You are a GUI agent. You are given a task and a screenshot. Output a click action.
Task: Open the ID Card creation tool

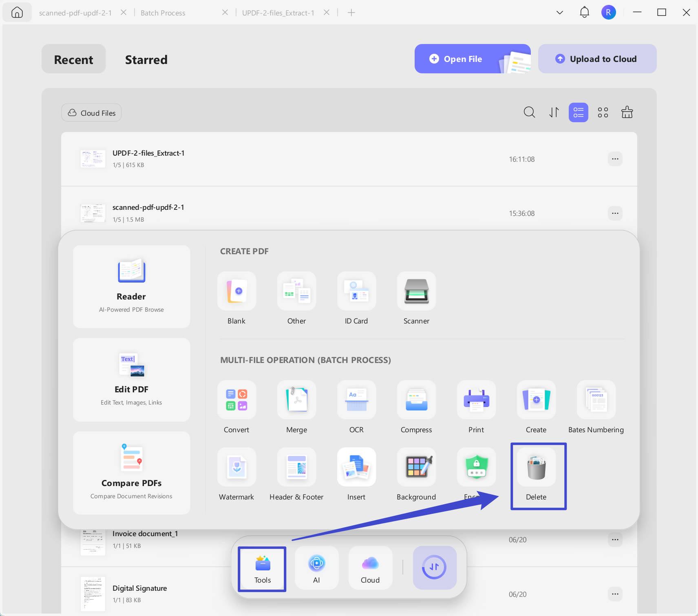click(356, 291)
